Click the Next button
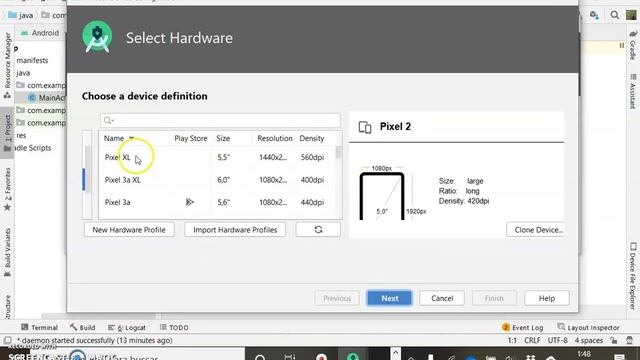This screenshot has height=360, width=640. tap(389, 298)
